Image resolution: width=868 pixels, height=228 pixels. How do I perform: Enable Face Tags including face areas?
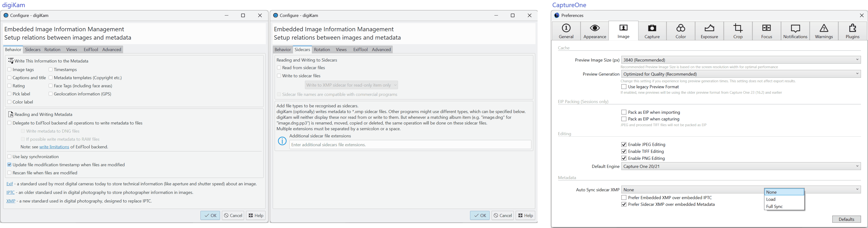[x=51, y=86]
